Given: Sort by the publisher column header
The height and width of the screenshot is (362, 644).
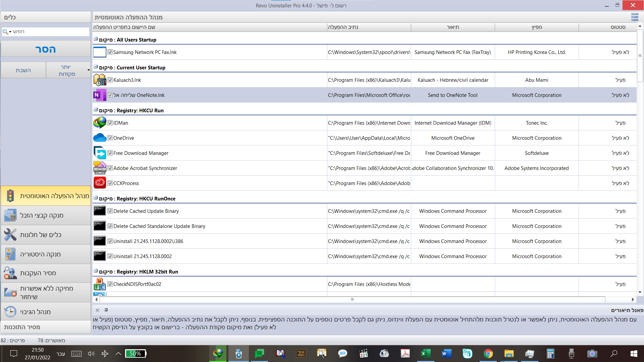Looking at the screenshot, I should tap(537, 27).
